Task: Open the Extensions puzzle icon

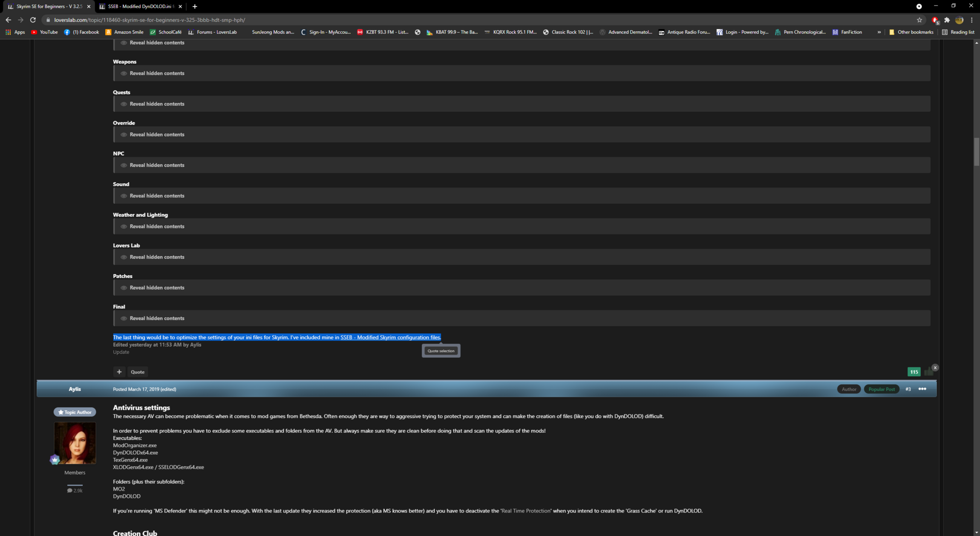Action: (947, 20)
